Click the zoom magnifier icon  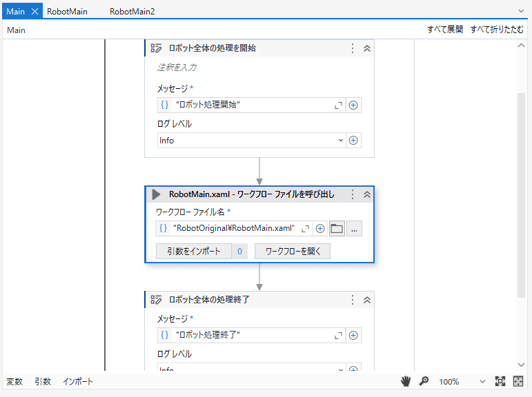pyautogui.click(x=424, y=381)
